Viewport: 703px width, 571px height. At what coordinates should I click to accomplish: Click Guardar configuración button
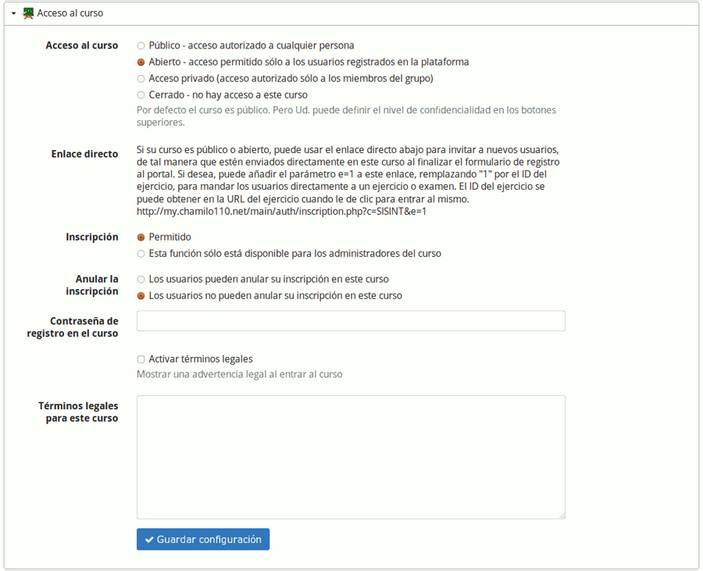(203, 539)
